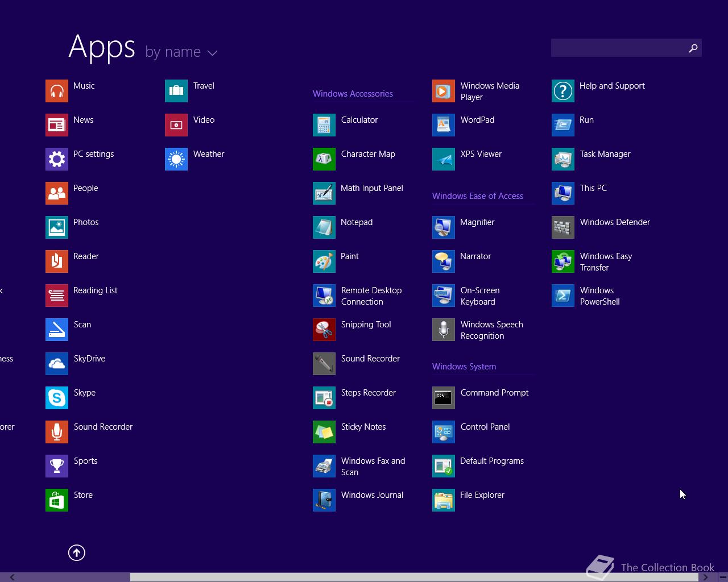Launch the Scan app icon
The width and height of the screenshot is (728, 582).
57,330
